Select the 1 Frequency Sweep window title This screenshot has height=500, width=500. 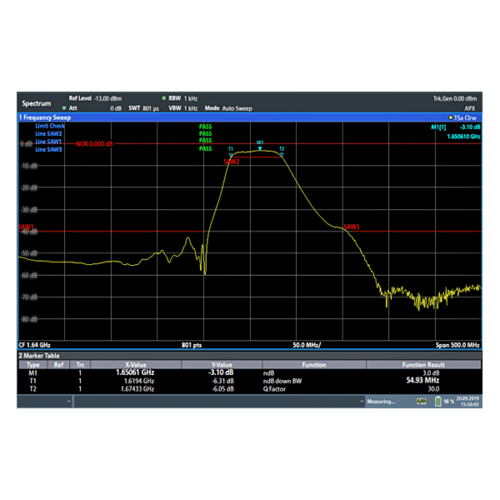pos(45,118)
